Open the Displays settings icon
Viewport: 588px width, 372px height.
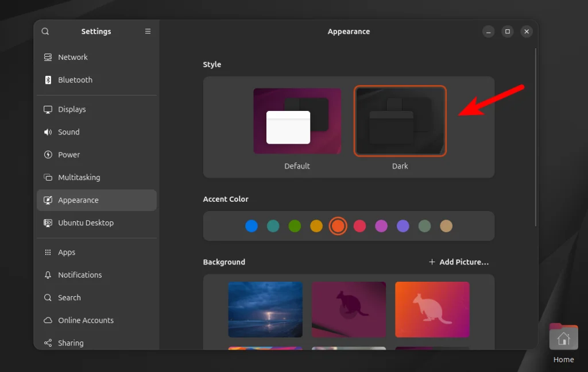click(x=47, y=109)
